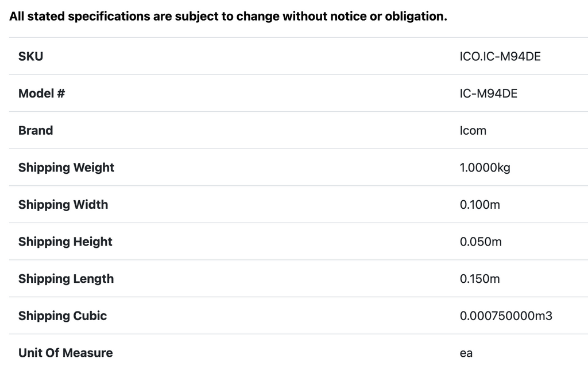The height and width of the screenshot is (382, 588).
Task: Select the 0.100m width value
Action: 480,205
